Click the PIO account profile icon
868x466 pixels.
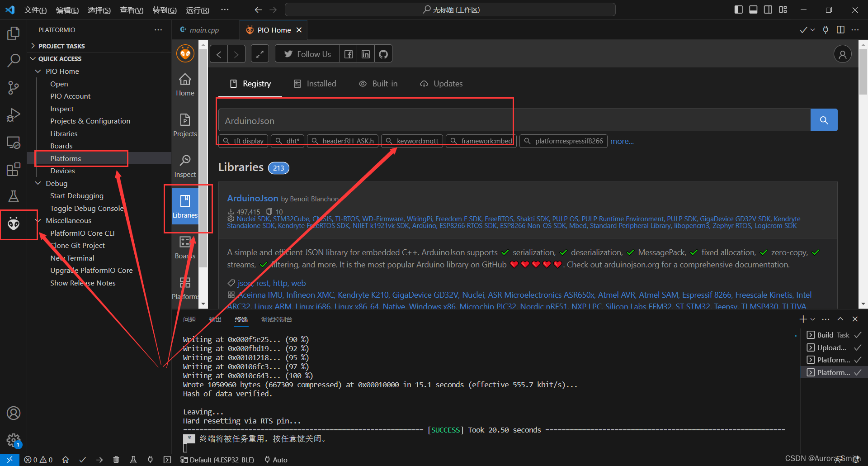(x=843, y=54)
